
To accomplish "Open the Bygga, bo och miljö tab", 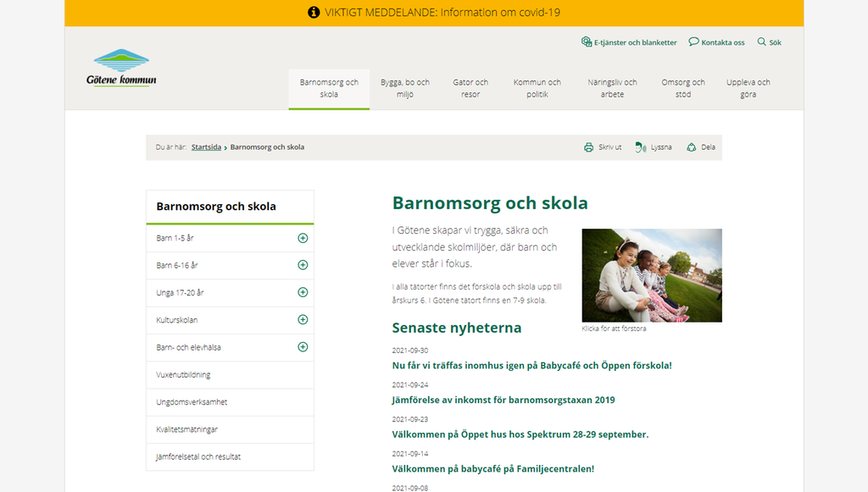I will [x=404, y=88].
